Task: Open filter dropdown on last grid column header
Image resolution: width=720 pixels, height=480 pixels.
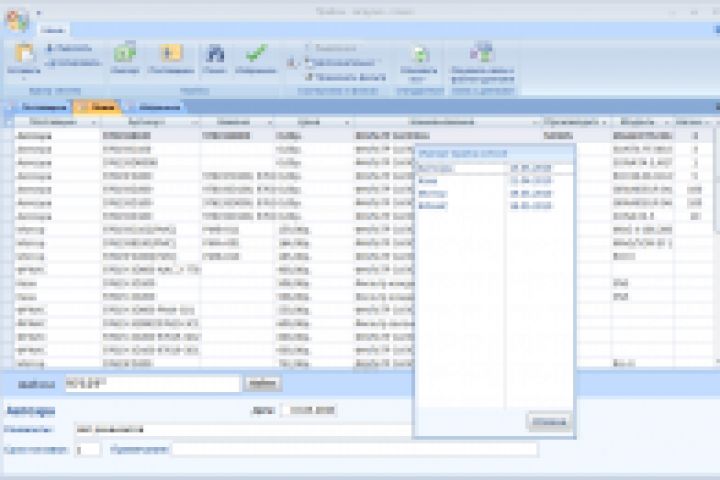Action: [707, 123]
